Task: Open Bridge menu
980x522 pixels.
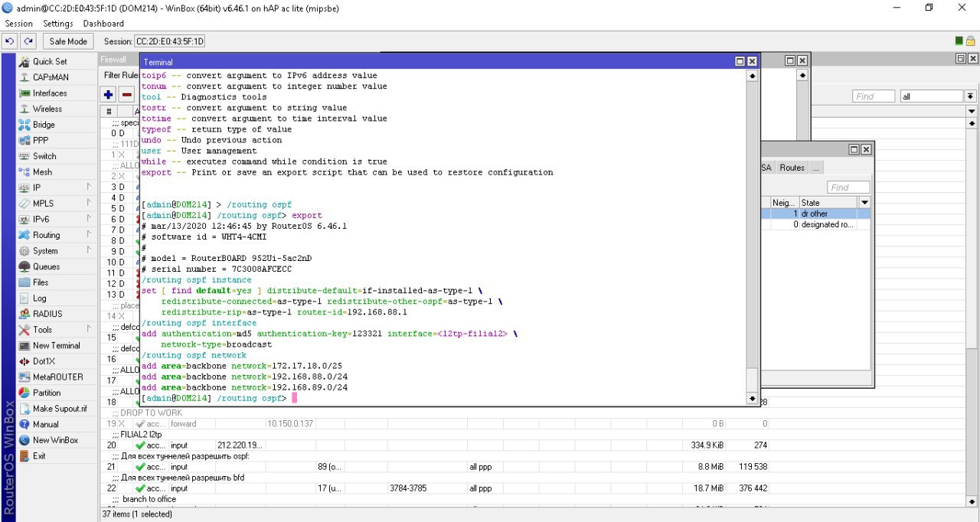Action: tap(44, 125)
